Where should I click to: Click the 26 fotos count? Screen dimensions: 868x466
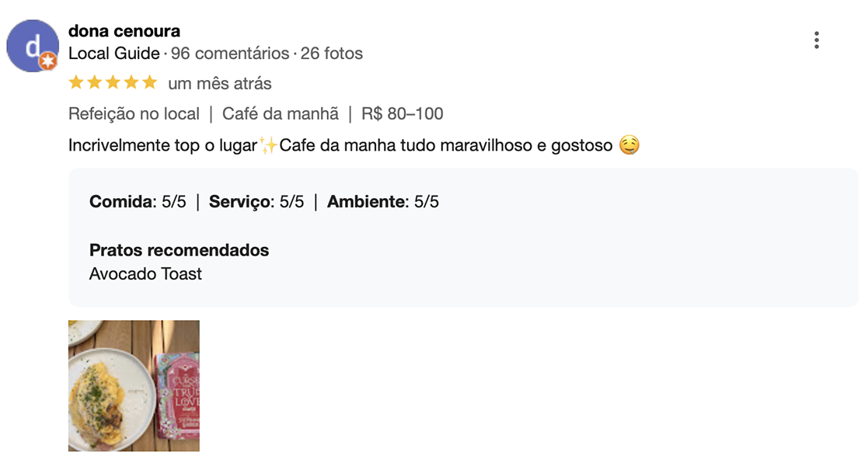pyautogui.click(x=332, y=54)
